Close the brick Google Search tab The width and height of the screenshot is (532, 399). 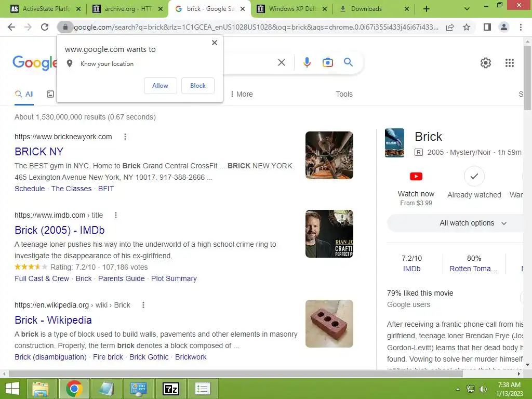243,9
